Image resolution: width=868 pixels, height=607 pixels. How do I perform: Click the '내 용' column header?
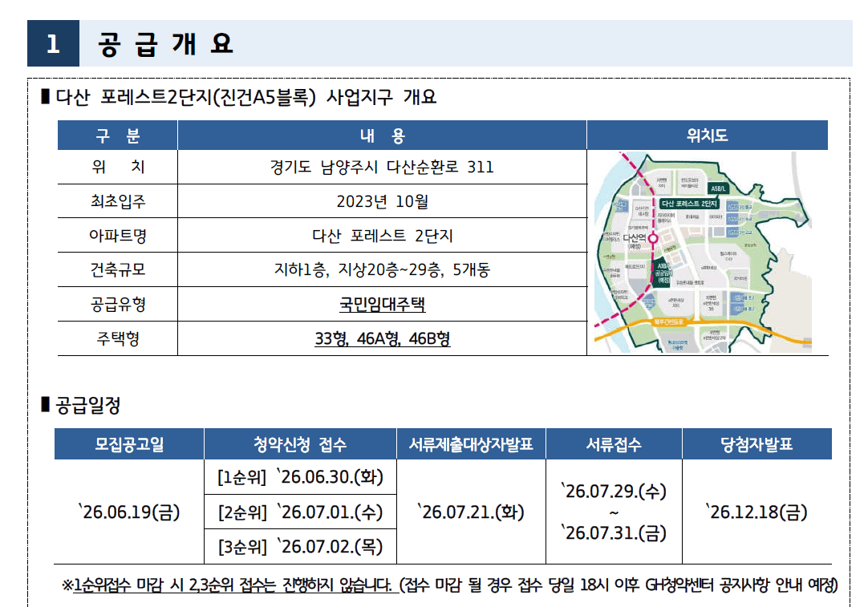[x=382, y=136]
